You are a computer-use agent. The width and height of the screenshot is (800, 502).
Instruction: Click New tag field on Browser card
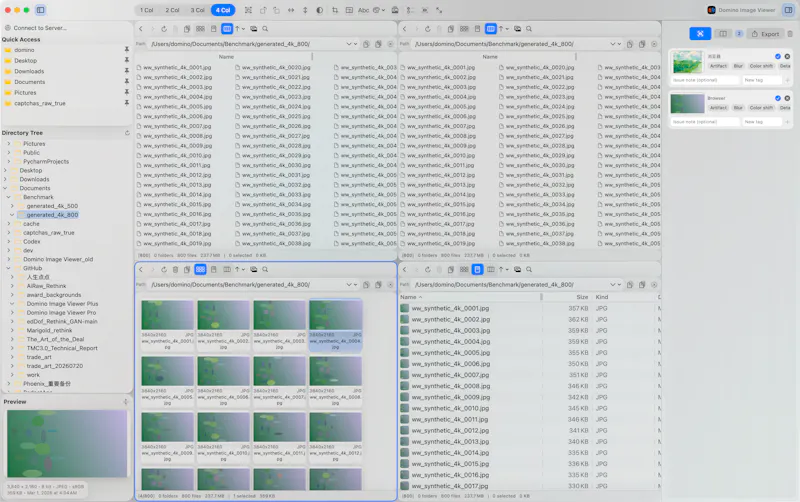point(762,122)
